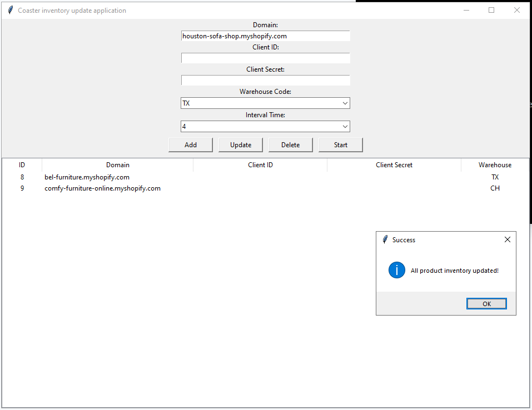The image size is (532, 410).
Task: Click the Python feather icon in title bar
Action: click(x=9, y=9)
